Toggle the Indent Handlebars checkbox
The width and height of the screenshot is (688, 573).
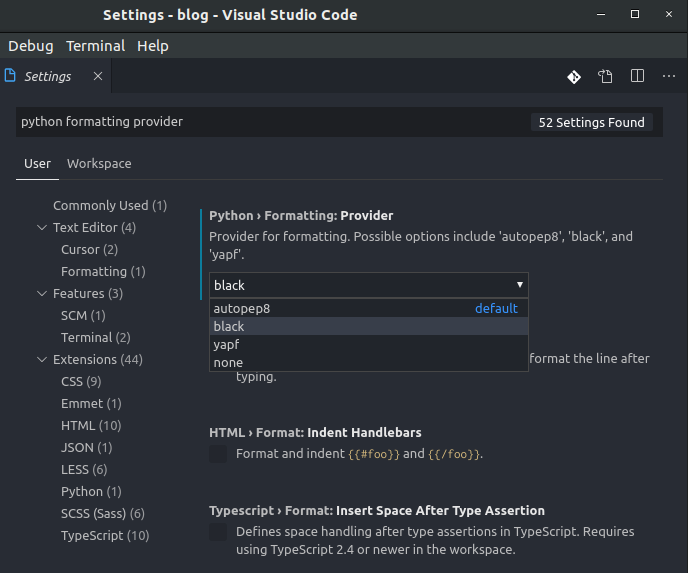[218, 454]
